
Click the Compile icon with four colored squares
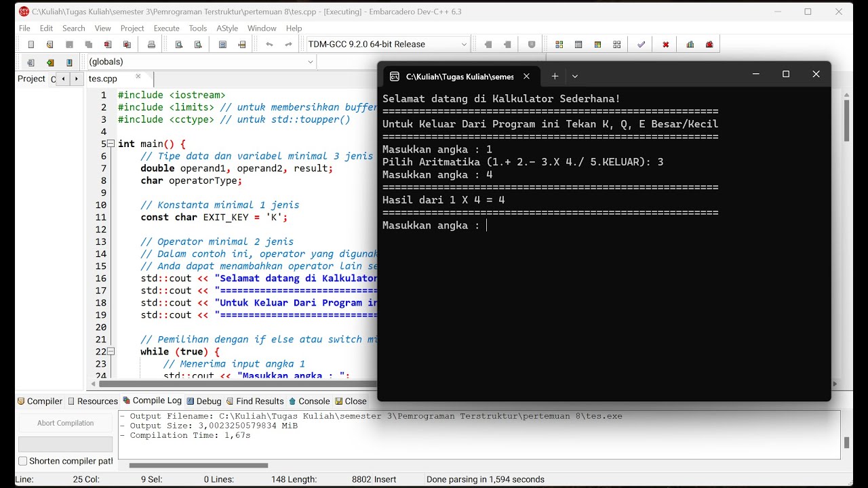[x=559, y=45]
